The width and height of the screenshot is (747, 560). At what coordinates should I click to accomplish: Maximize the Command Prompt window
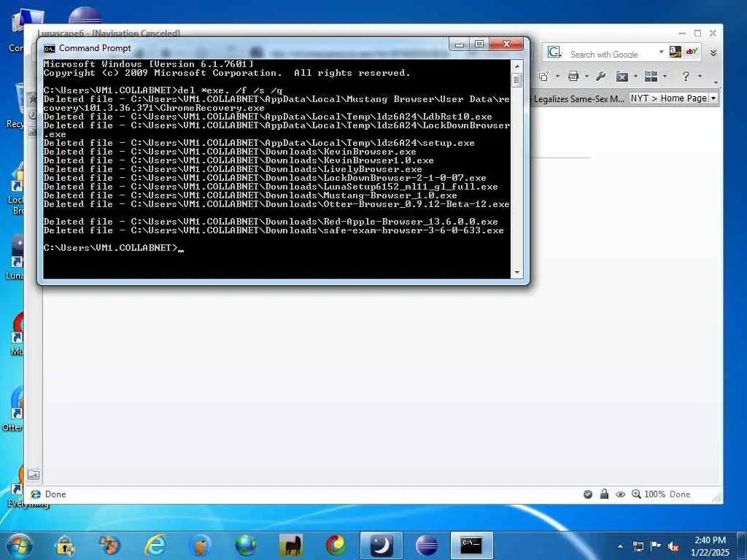tap(479, 44)
